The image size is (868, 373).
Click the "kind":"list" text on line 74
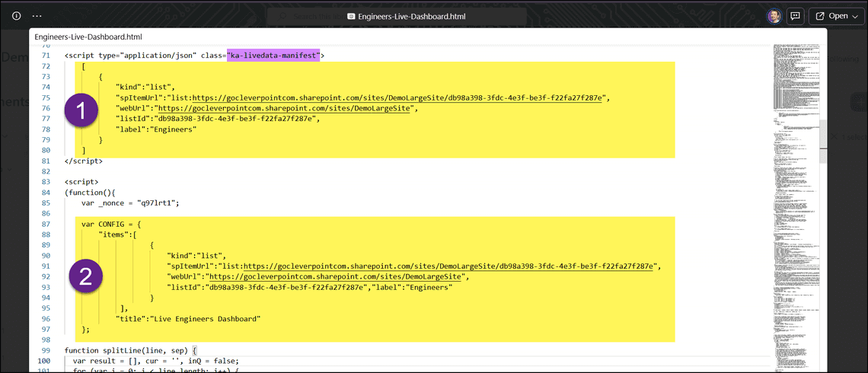[145, 87]
